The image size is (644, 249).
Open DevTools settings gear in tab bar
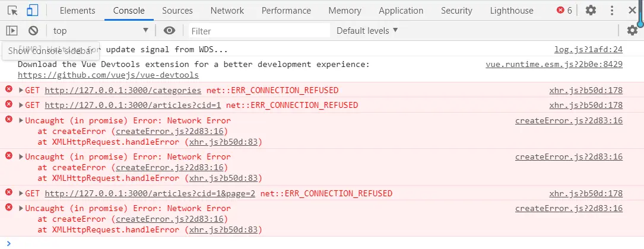(591, 11)
